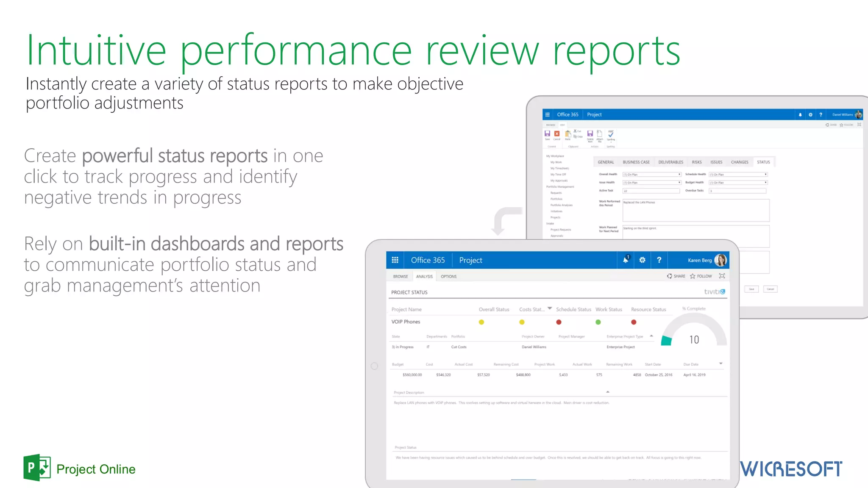Click the follow star in the back window
The height and width of the screenshot is (488, 868).
841,125
